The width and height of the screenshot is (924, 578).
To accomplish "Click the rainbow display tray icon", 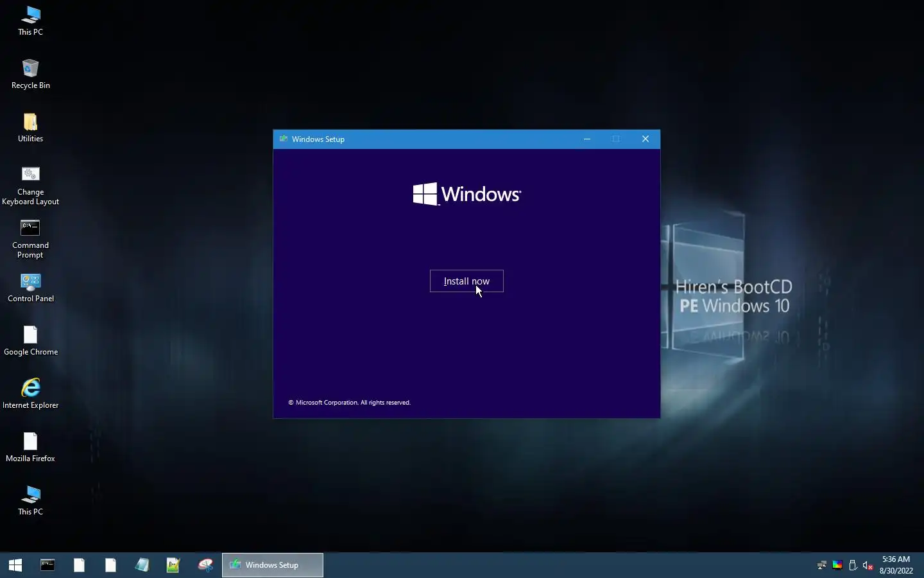I will (x=837, y=565).
